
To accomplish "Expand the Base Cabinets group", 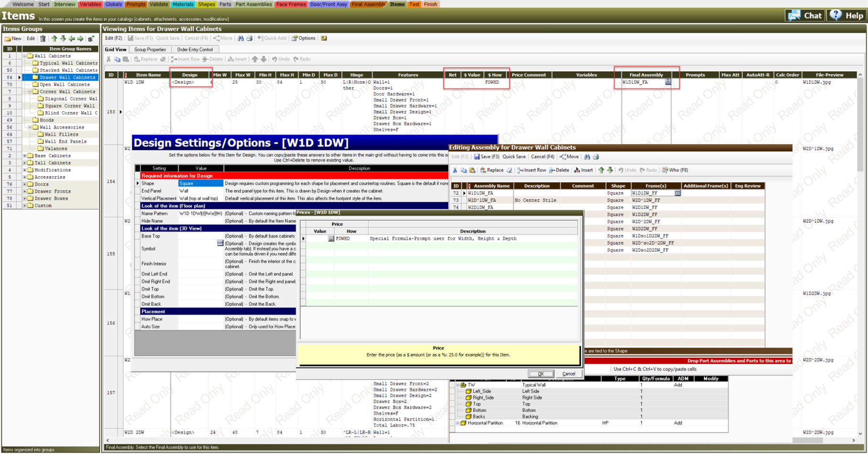I will click(x=25, y=156).
